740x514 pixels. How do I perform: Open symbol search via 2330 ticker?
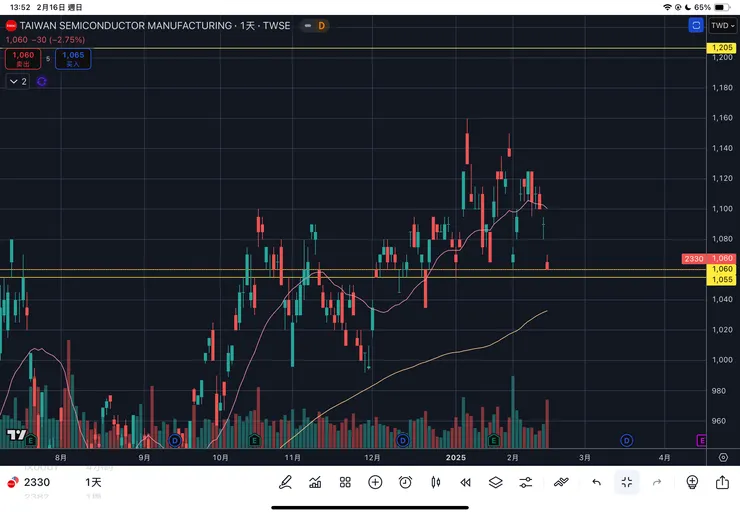coord(37,482)
